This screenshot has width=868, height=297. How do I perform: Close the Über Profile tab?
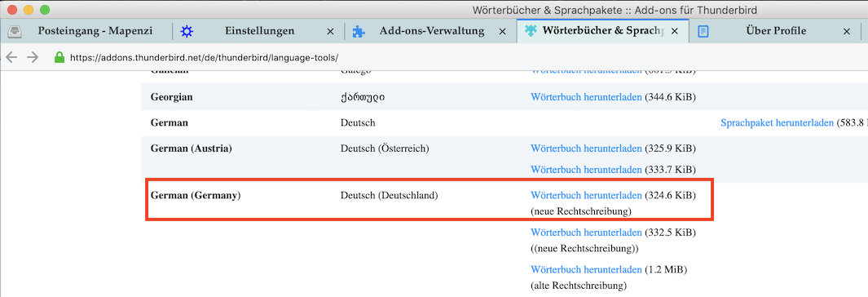pos(847,32)
